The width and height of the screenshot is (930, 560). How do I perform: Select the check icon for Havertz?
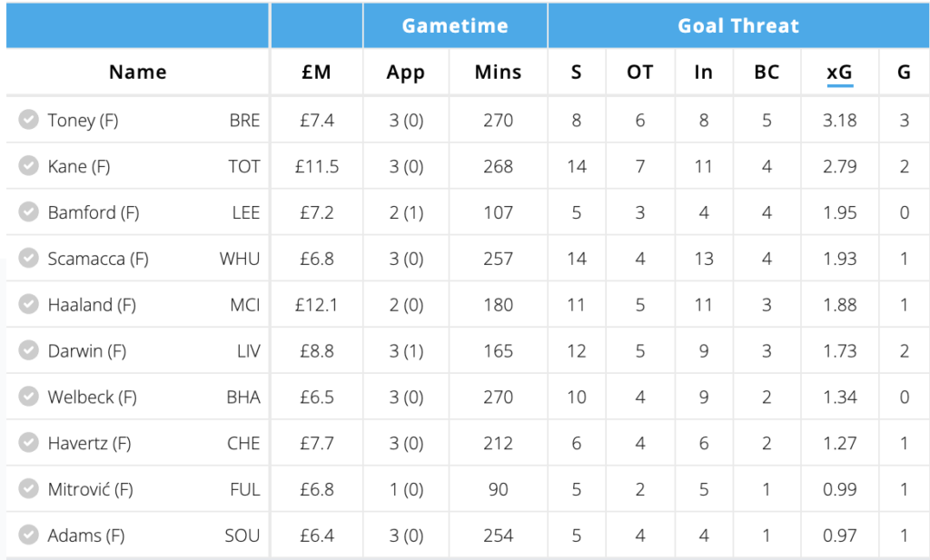click(29, 443)
